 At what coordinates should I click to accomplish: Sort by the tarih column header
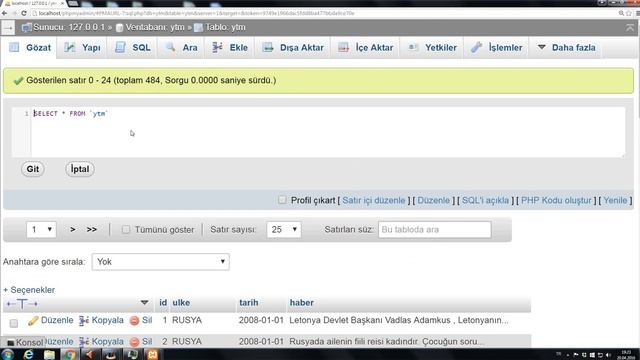point(249,302)
